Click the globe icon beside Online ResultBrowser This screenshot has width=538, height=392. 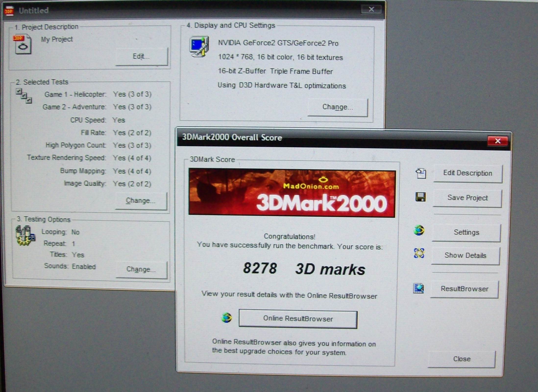pyautogui.click(x=227, y=318)
